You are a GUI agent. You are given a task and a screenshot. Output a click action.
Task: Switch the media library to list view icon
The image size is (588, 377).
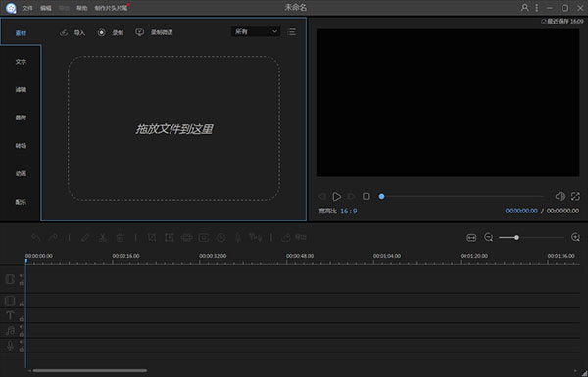click(x=291, y=32)
